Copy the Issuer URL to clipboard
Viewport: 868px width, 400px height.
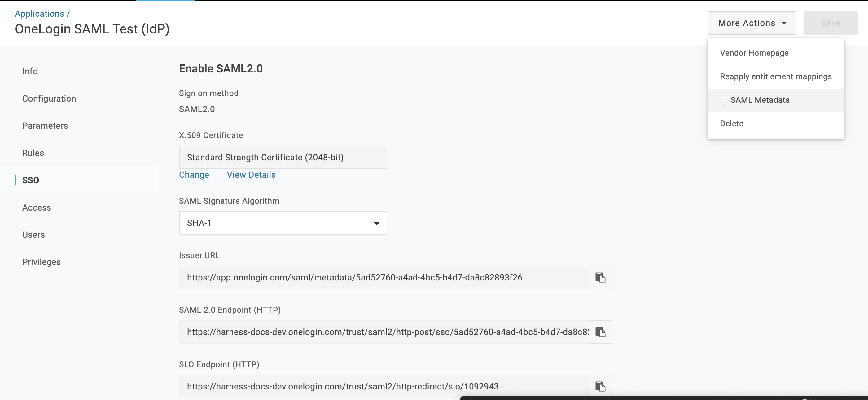click(x=600, y=277)
